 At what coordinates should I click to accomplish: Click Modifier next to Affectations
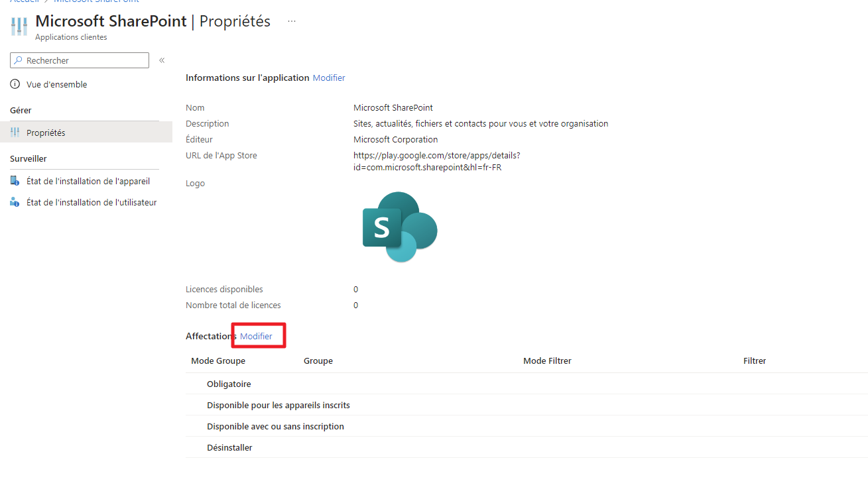tap(256, 336)
